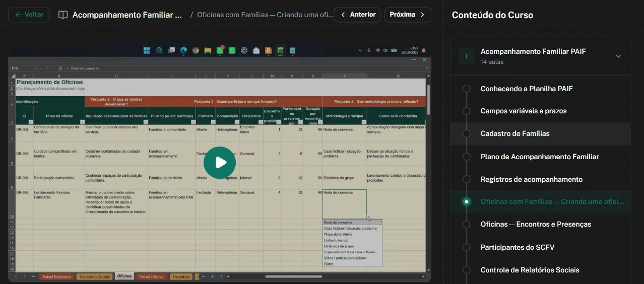Image resolution: width=644 pixels, height=284 pixels.
Task: Click the circle marker for Conhecendo a Planilha PAIF
Action: [467, 89]
